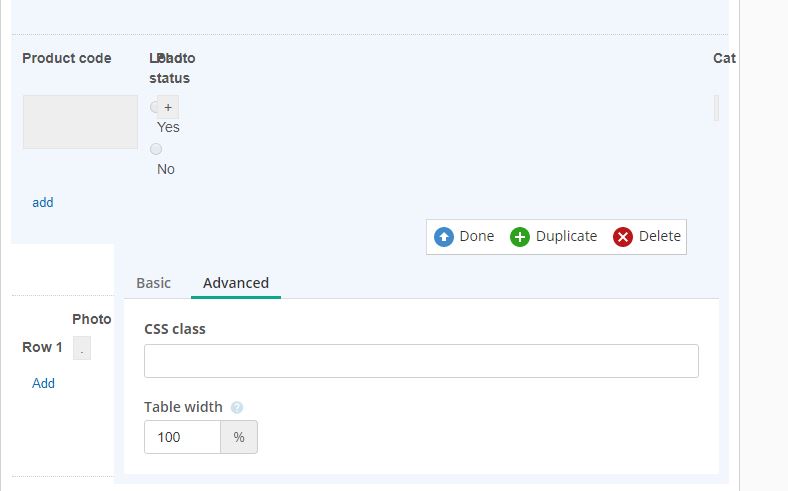Select the Product code column header

click(67, 58)
